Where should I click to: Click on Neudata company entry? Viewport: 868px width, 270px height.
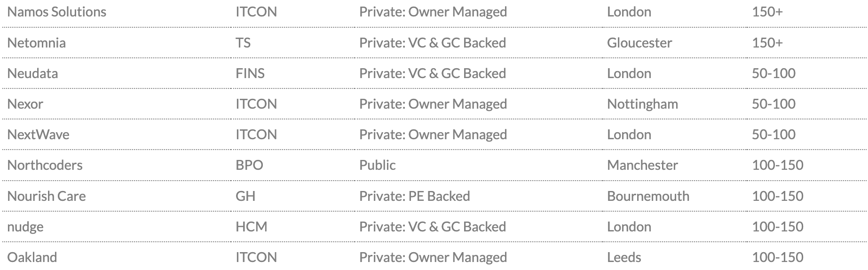pos(32,73)
